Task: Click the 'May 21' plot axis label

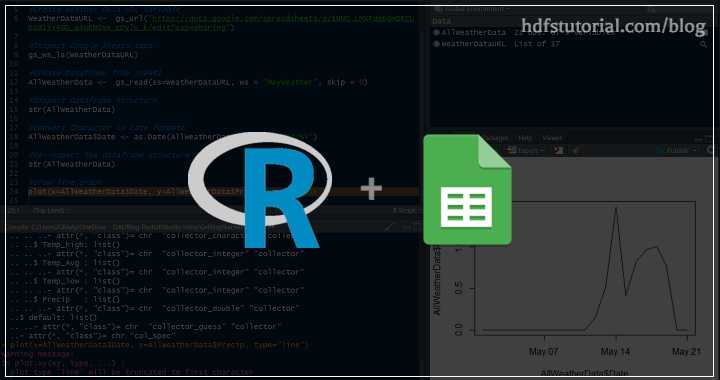Action: [x=687, y=352]
